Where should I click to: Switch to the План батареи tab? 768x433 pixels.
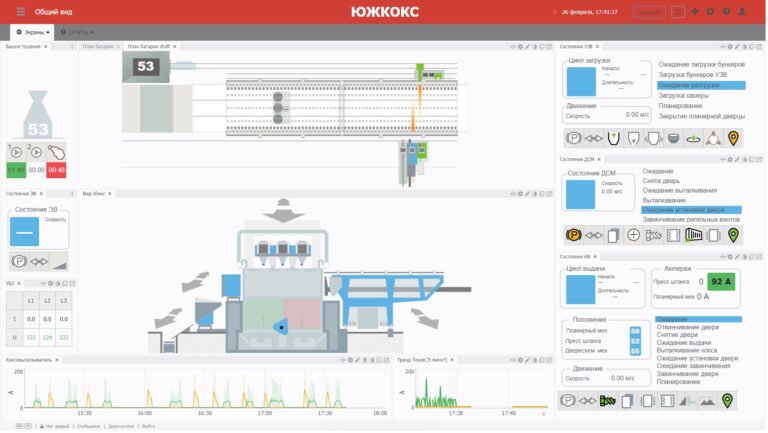coord(97,46)
